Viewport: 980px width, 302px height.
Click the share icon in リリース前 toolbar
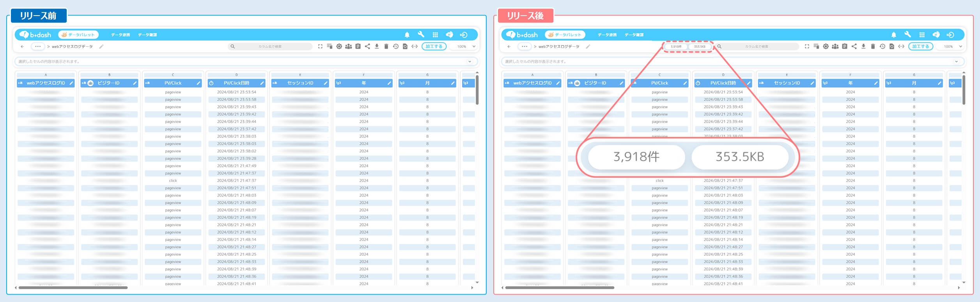pyautogui.click(x=367, y=46)
